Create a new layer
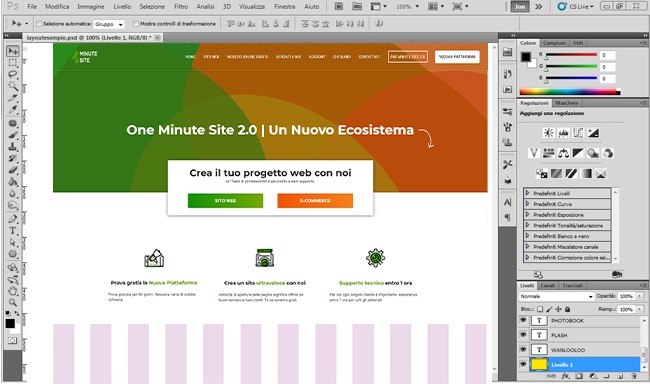650x384 pixels. (620, 376)
